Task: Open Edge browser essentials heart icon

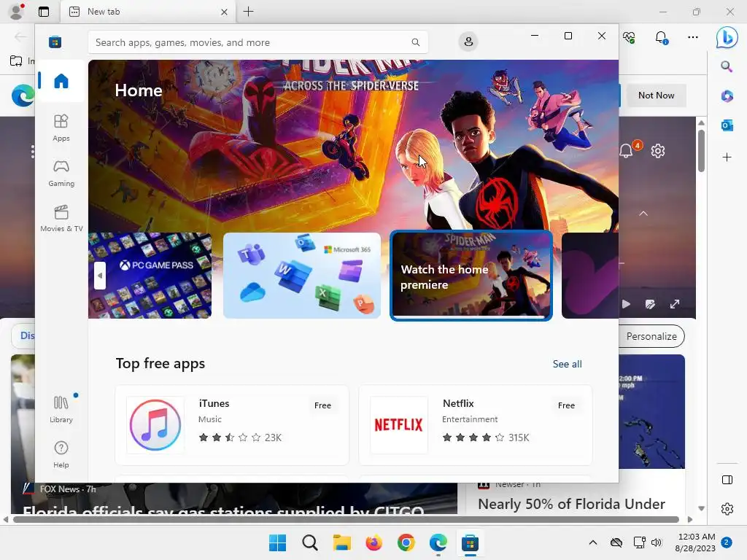Action: pyautogui.click(x=629, y=37)
